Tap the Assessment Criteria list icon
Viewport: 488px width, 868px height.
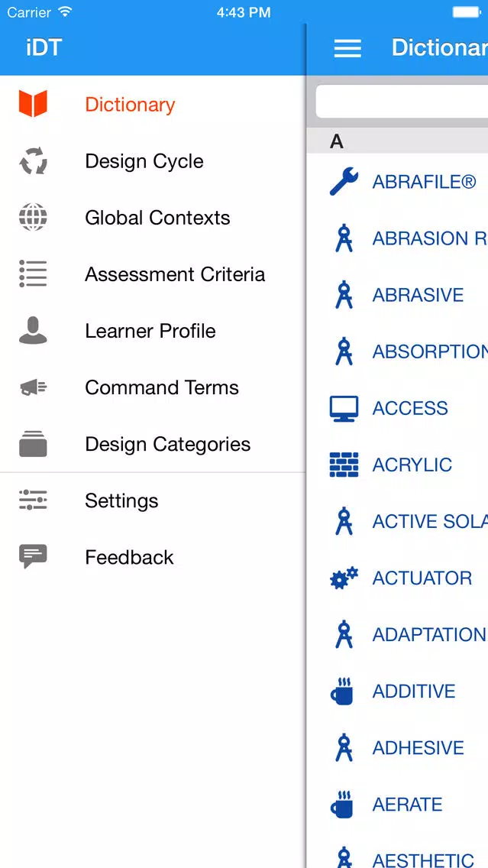pyautogui.click(x=33, y=274)
